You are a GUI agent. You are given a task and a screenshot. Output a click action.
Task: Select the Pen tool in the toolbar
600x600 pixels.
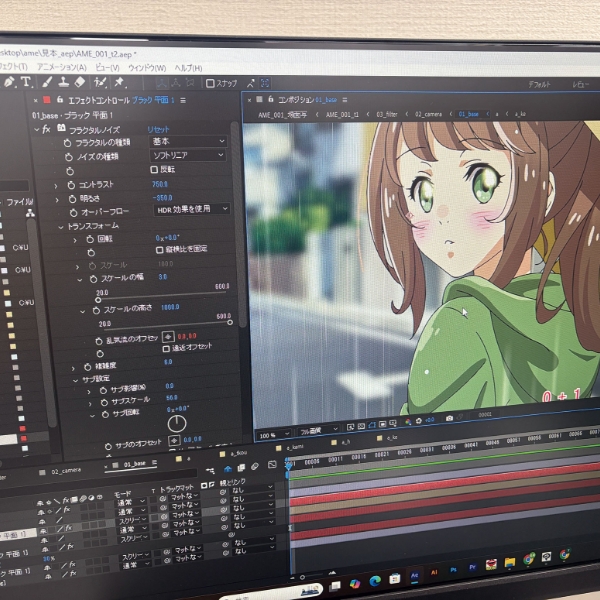tap(9, 82)
